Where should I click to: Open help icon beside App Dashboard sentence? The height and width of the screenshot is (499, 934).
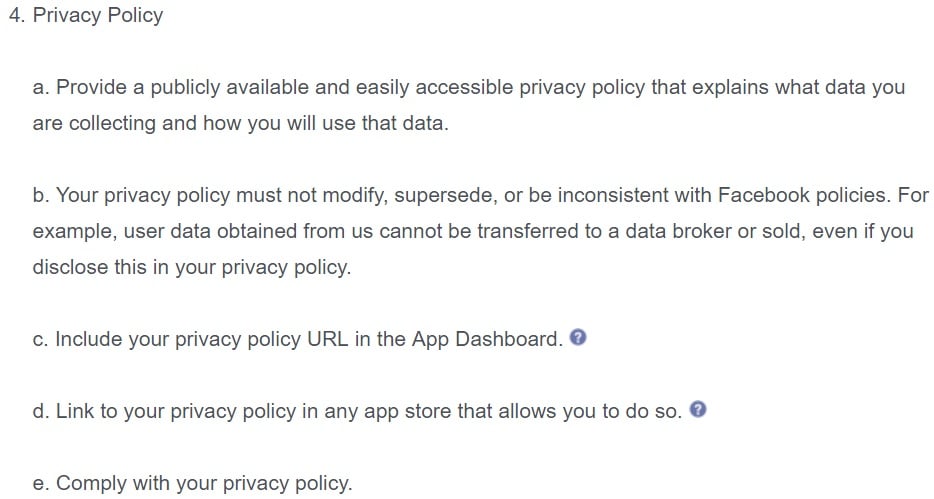[578, 338]
